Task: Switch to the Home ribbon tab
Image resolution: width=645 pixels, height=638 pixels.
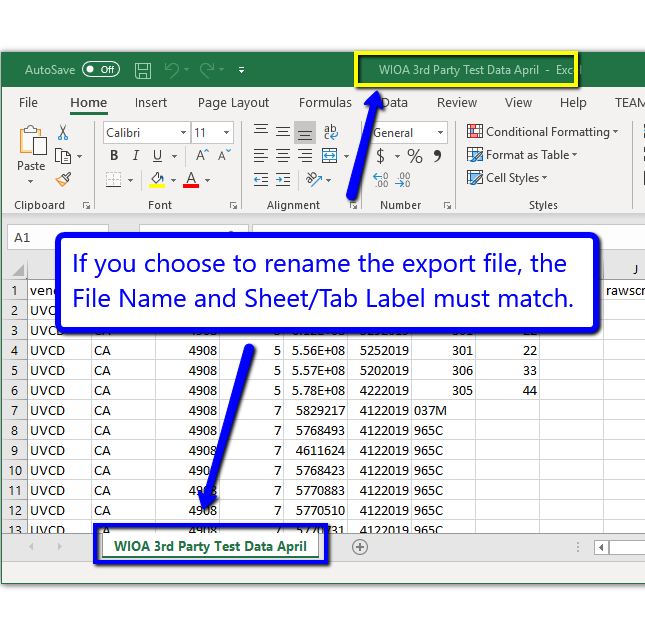Action: coord(88,102)
